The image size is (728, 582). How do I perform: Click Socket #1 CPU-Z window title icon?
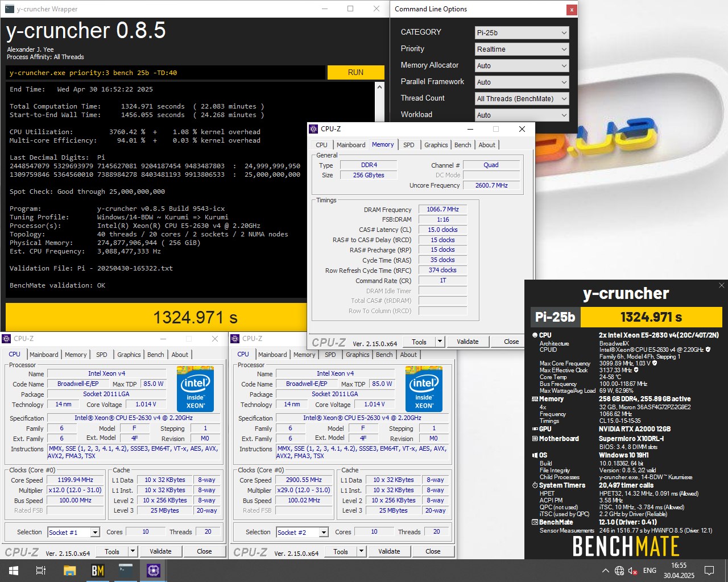(x=7, y=339)
